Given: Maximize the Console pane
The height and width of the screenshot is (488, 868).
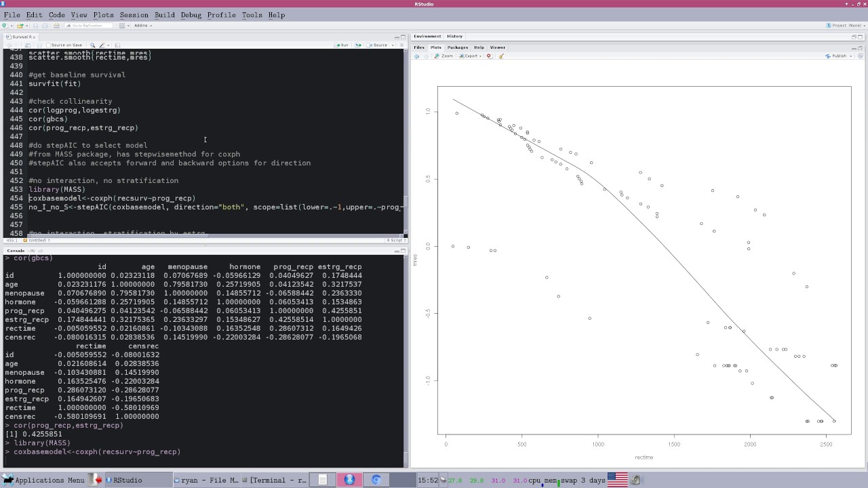Looking at the screenshot, I should (x=403, y=251).
